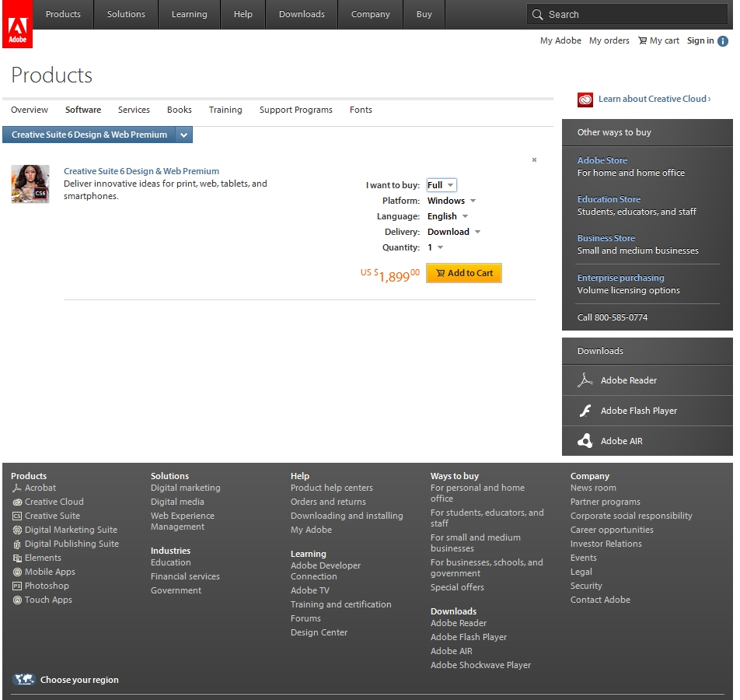Click the blue info icon beside Sign in
The height and width of the screenshot is (700, 740).
(x=723, y=41)
